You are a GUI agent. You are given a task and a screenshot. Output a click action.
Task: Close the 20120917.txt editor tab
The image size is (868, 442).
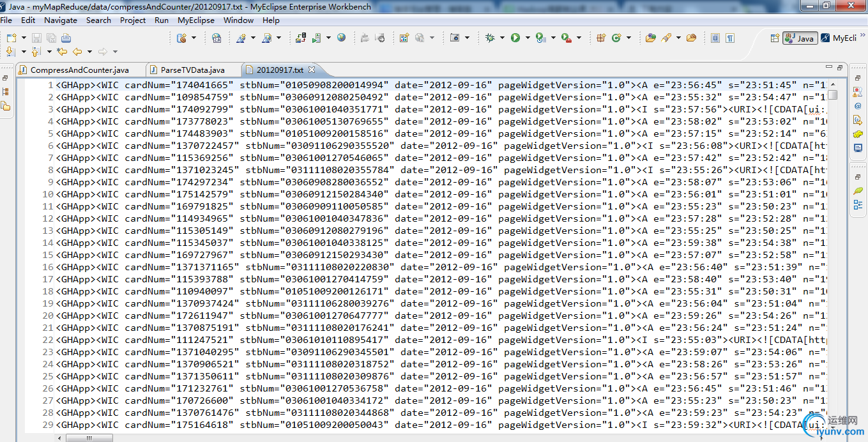[311, 70]
